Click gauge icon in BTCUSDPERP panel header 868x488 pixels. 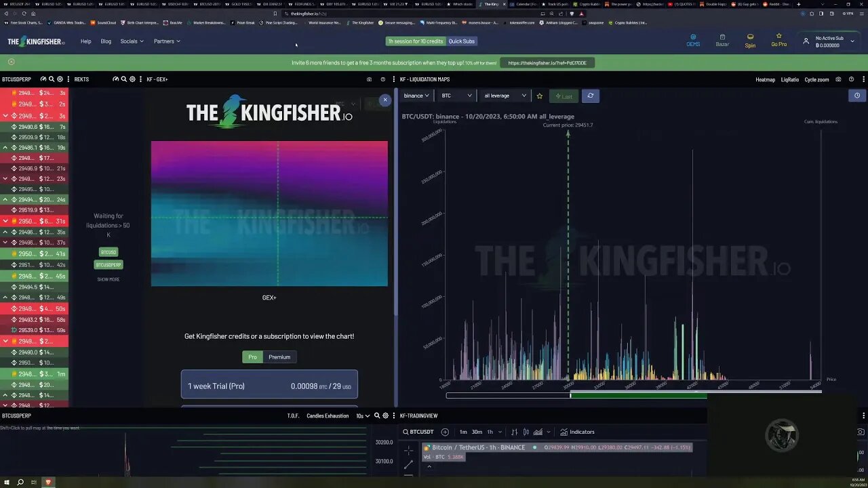click(x=43, y=79)
